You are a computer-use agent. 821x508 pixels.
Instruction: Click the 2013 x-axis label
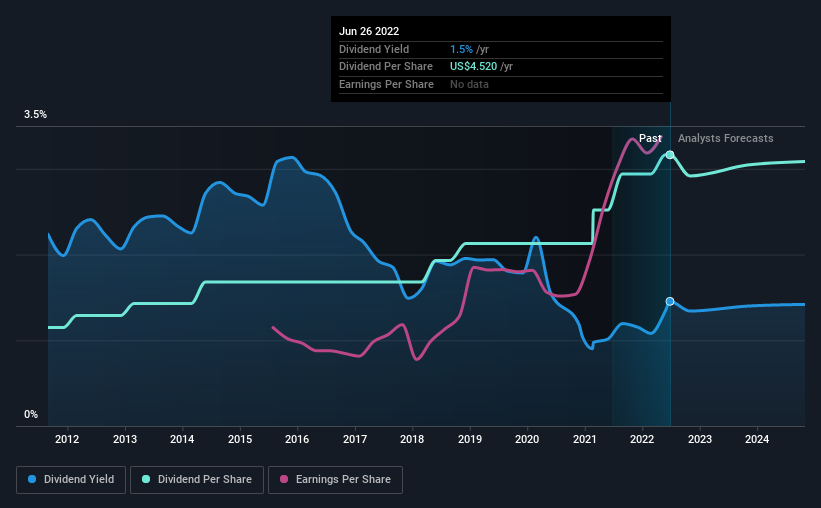[x=125, y=439]
